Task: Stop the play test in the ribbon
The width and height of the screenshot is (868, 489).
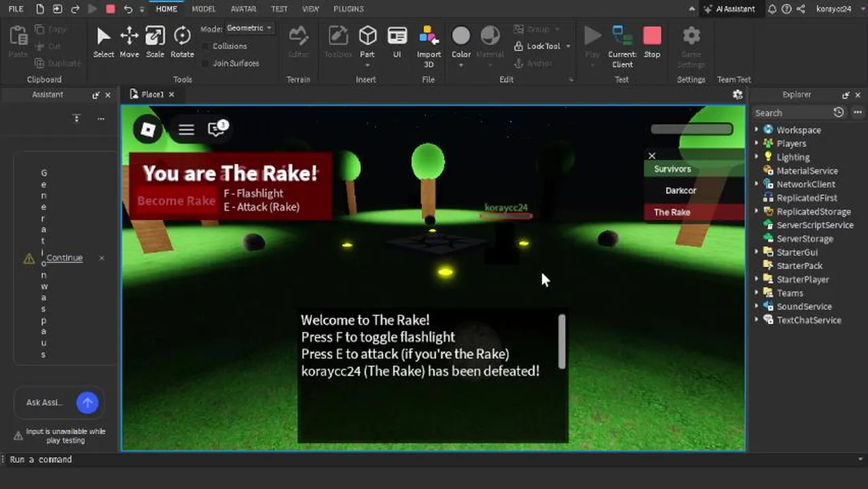Action: (x=652, y=42)
